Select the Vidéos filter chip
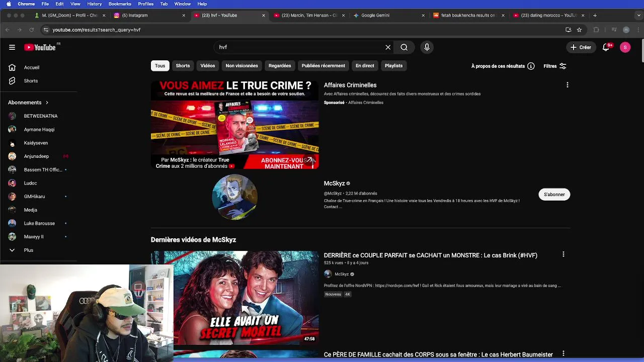Viewport: 644px width, 362px height. tap(208, 66)
